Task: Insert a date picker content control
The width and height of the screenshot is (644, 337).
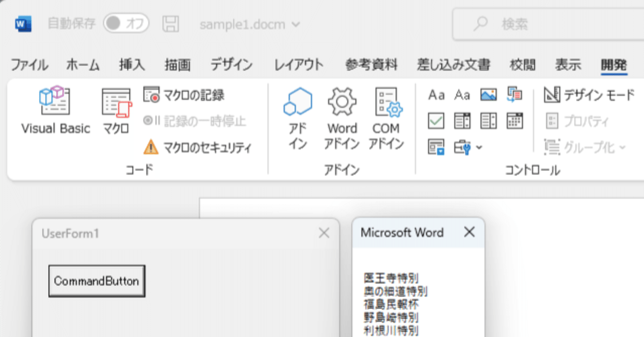Action: (x=515, y=121)
